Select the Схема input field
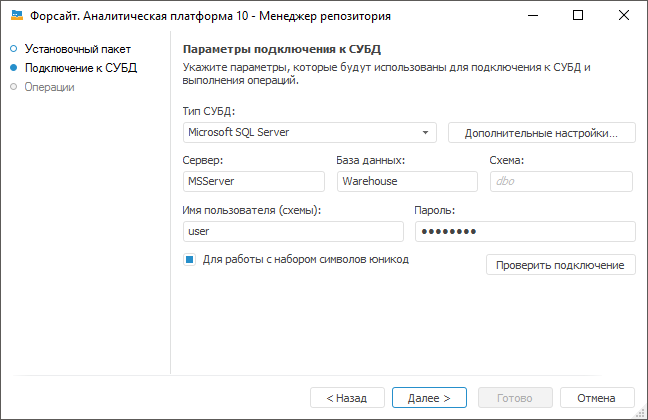 [560, 181]
